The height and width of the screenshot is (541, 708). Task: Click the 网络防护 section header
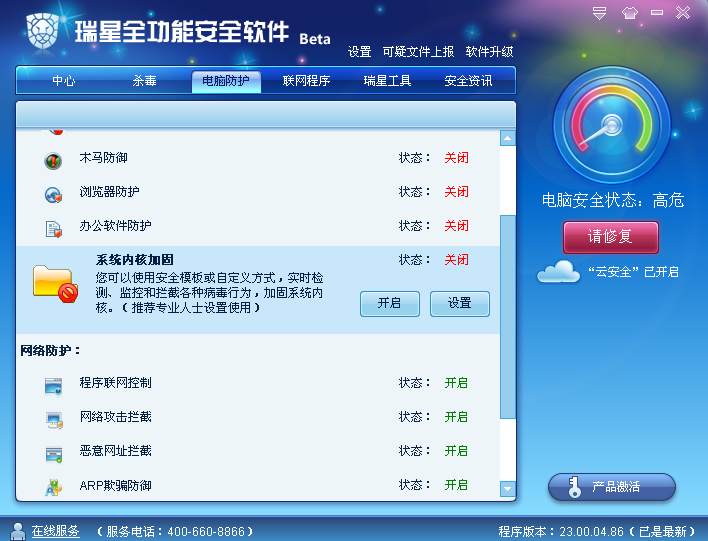50,350
